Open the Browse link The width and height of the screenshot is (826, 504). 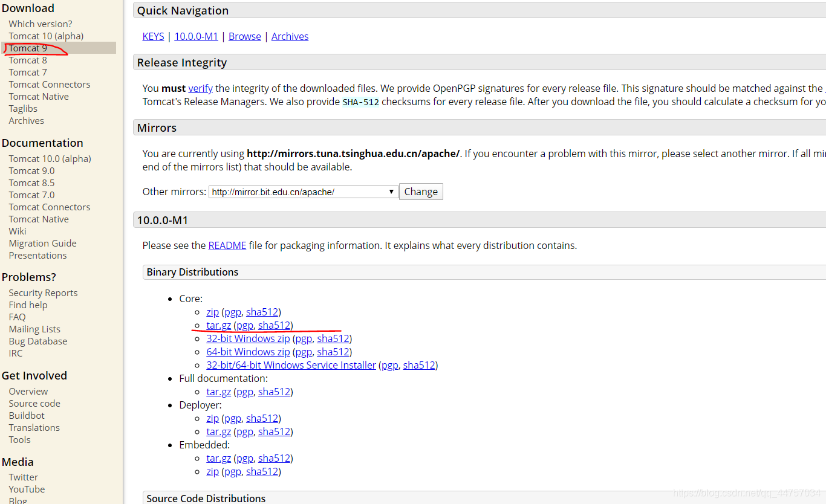click(245, 36)
